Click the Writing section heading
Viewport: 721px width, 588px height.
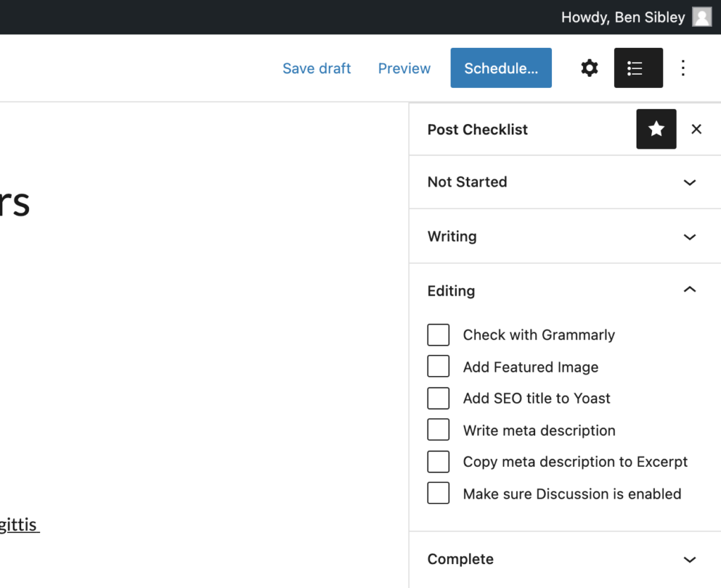pyautogui.click(x=452, y=237)
